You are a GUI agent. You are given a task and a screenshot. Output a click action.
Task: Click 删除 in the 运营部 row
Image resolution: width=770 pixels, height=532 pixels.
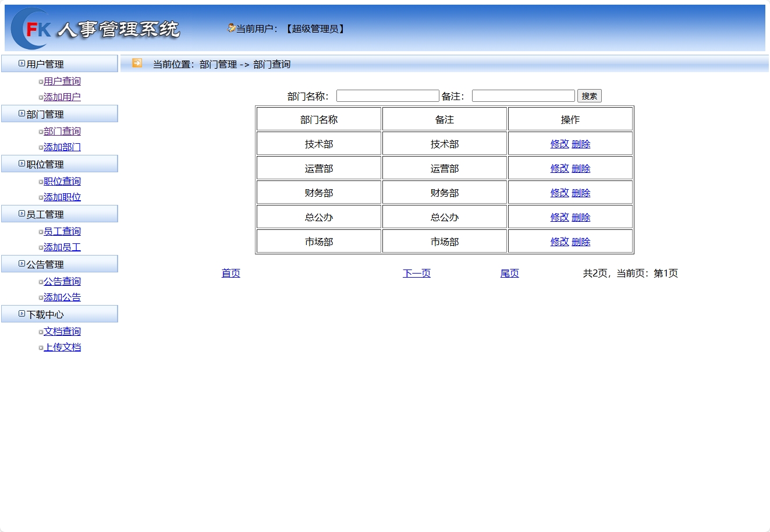pos(581,168)
